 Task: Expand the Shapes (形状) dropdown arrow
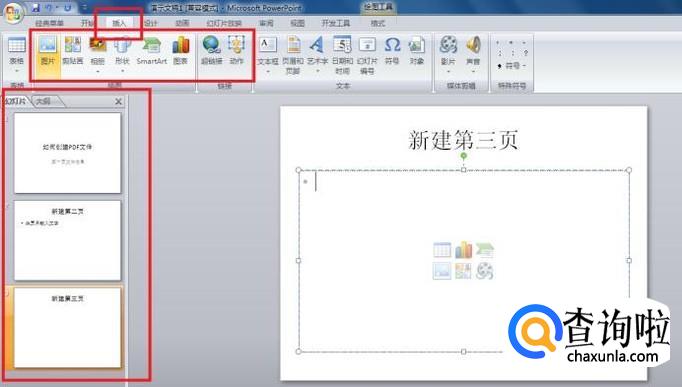tap(123, 70)
